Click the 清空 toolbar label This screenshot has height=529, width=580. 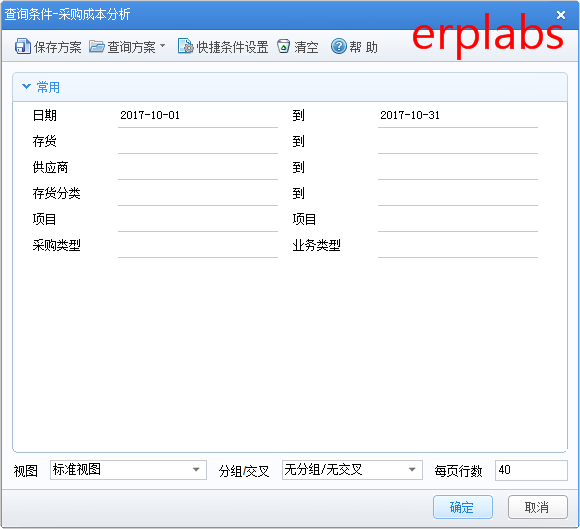(306, 47)
